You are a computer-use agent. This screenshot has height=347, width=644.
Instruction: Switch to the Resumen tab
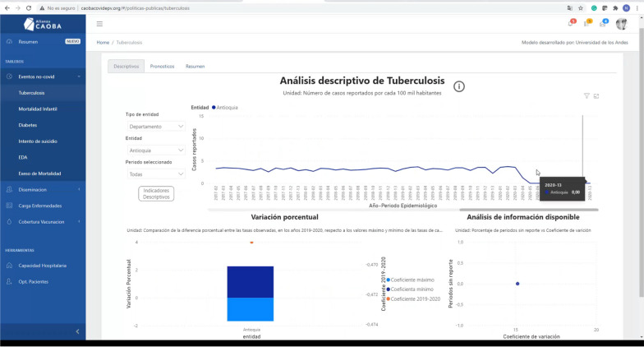click(x=195, y=66)
